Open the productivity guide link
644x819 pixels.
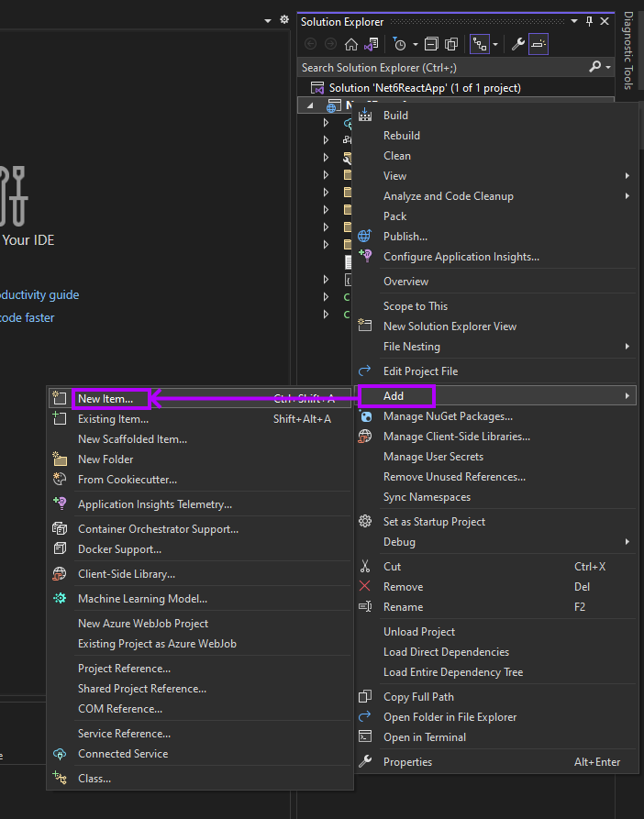39,295
